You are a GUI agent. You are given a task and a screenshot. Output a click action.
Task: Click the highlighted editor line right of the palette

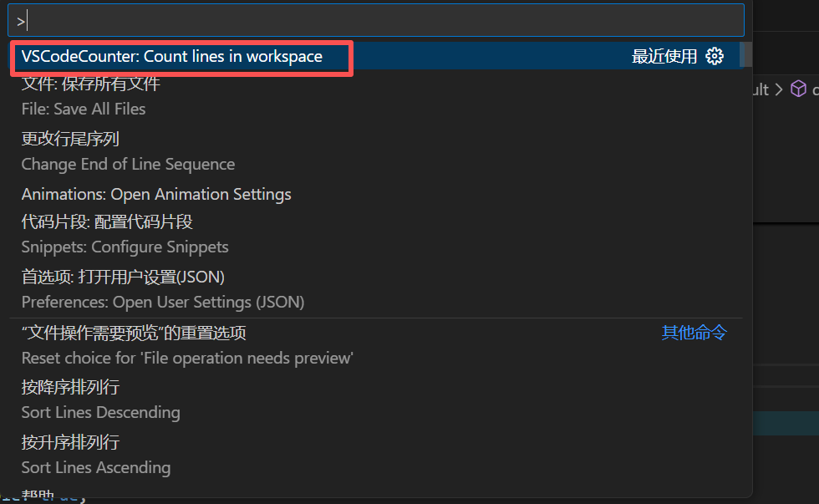click(786, 423)
